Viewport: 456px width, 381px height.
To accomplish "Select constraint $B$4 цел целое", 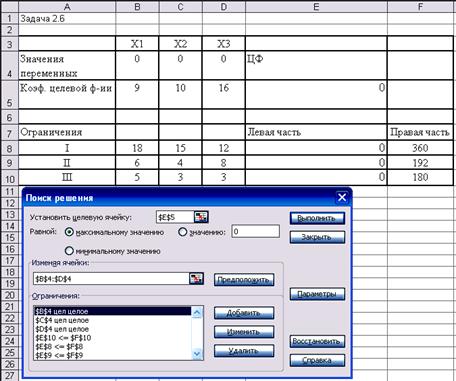I will [x=113, y=311].
